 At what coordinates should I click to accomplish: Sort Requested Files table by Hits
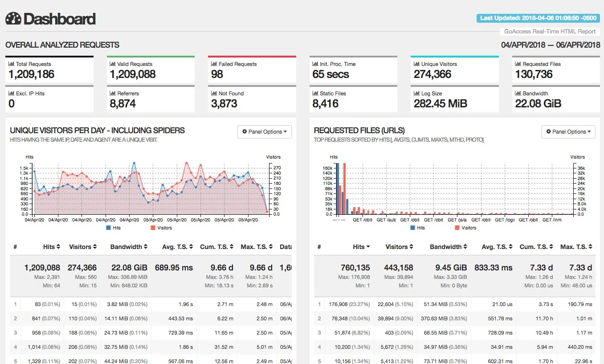point(361,247)
